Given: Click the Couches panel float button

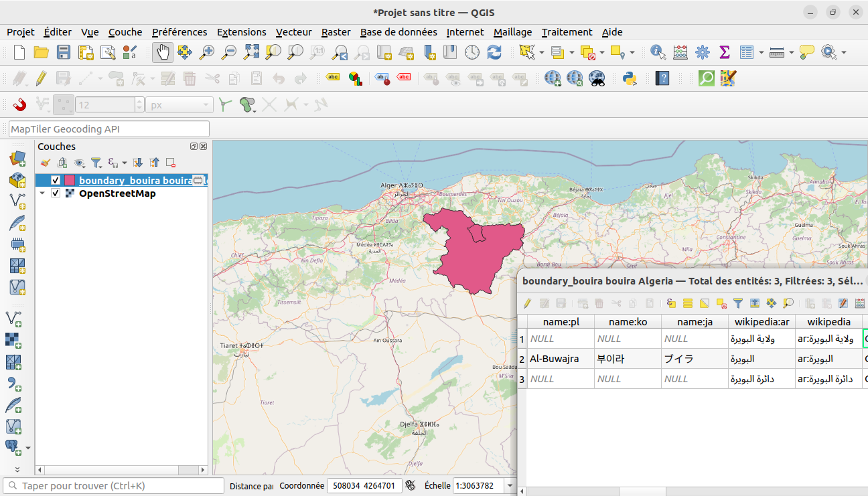Looking at the screenshot, I should point(194,147).
